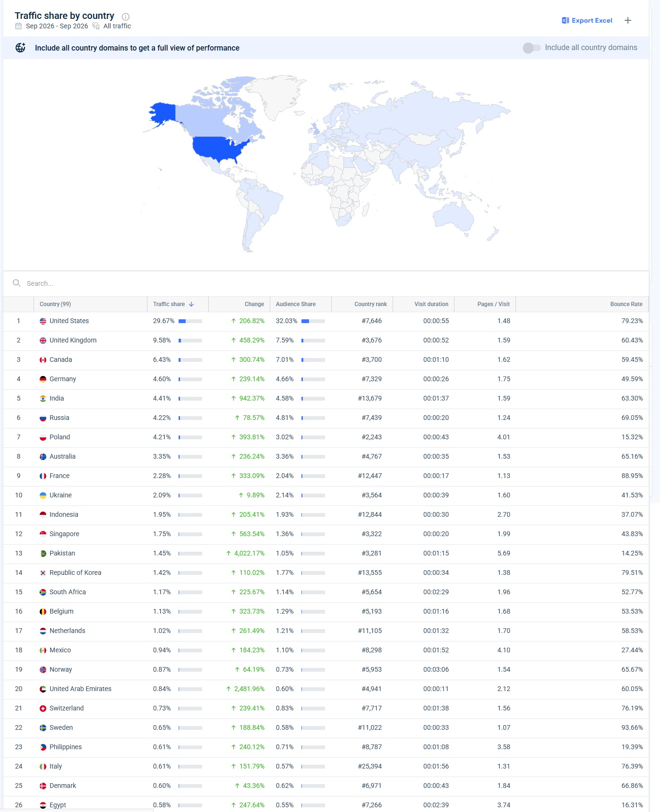Sort table by Bounce Rate header
The width and height of the screenshot is (660, 812).
pyautogui.click(x=626, y=304)
